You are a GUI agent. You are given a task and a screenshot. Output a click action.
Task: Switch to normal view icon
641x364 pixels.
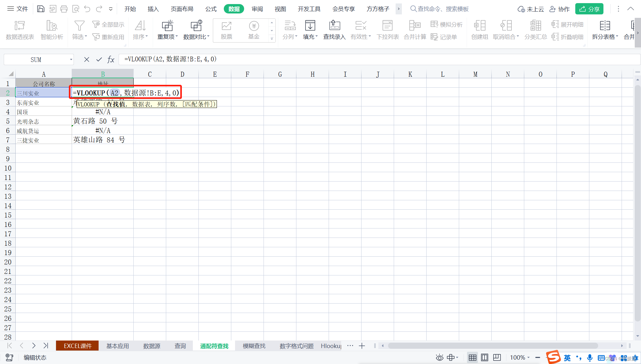pos(473,357)
